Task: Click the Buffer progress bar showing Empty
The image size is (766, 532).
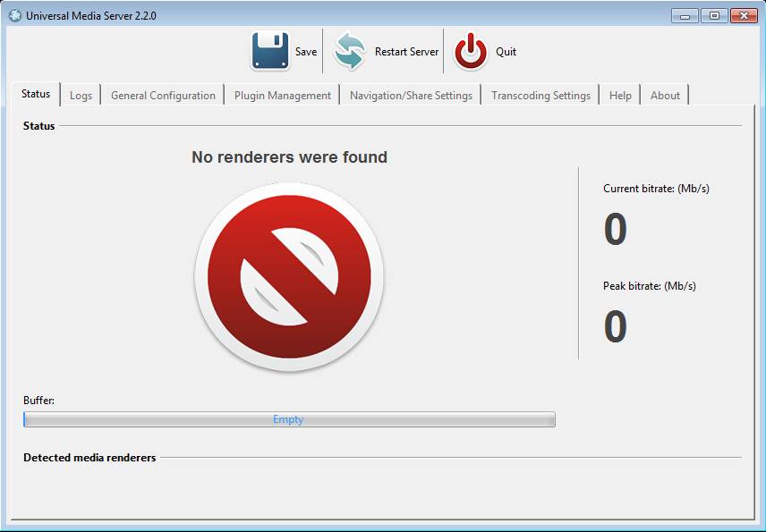Action: tap(289, 419)
